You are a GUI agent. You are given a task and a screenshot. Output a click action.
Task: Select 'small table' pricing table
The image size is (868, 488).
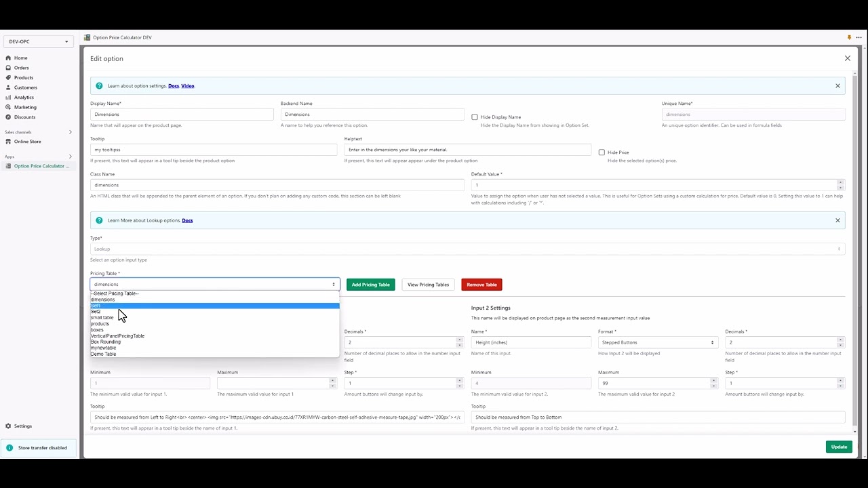pyautogui.click(x=214, y=318)
